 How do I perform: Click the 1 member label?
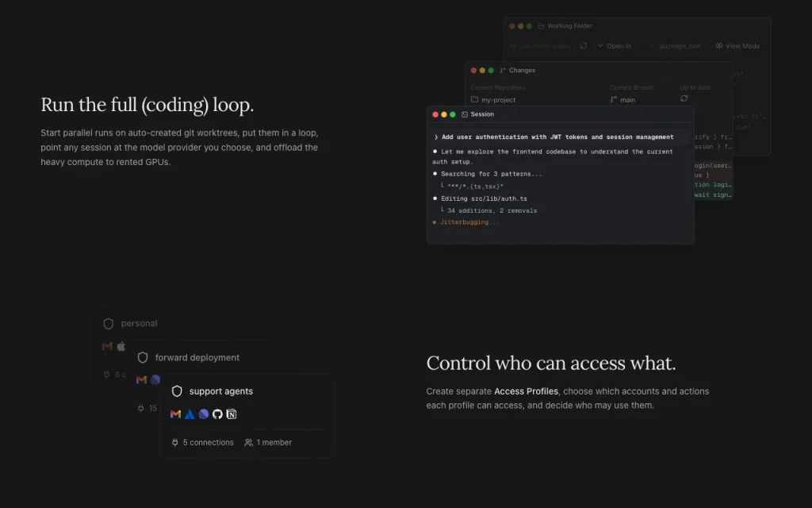coord(274,443)
